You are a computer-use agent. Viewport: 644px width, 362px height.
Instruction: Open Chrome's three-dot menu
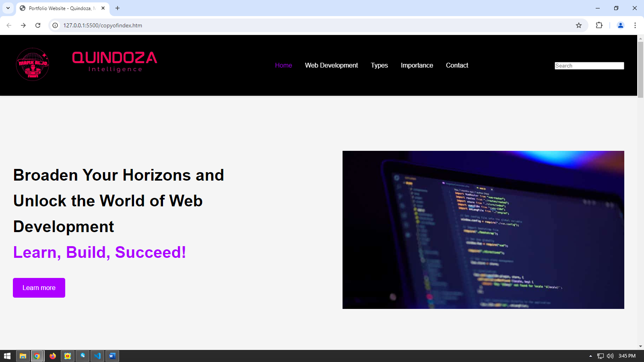(x=635, y=25)
